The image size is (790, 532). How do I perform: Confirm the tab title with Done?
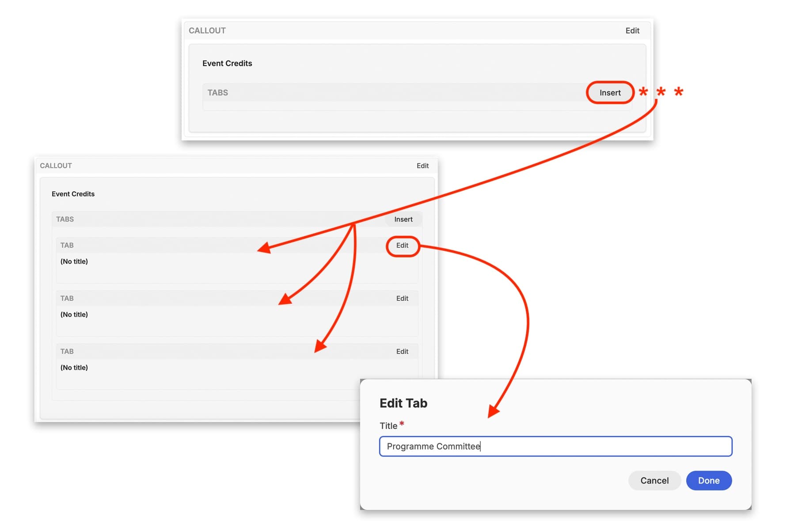(708, 480)
